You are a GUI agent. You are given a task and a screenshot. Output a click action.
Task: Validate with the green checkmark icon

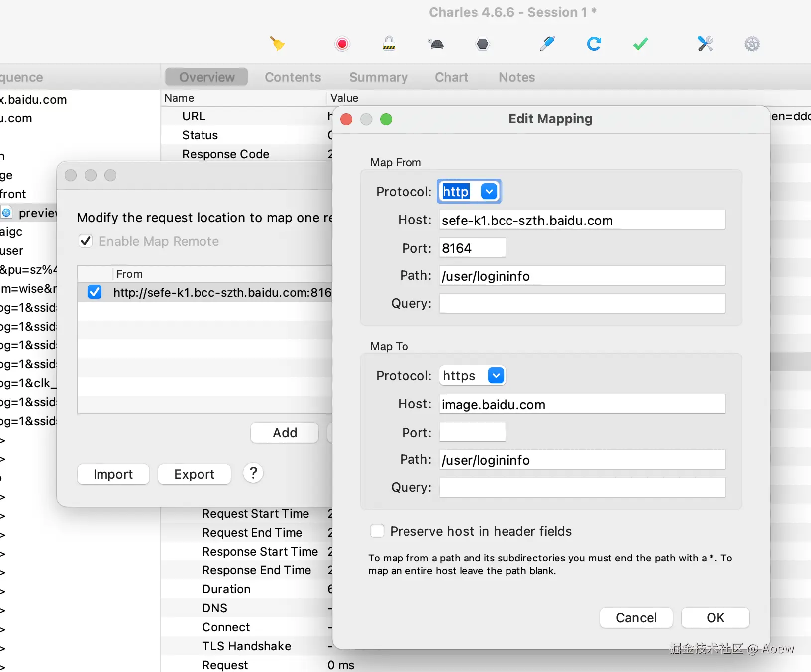click(x=641, y=44)
